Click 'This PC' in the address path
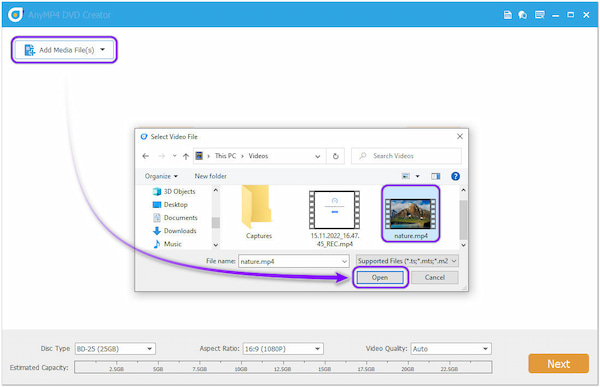 click(225, 156)
